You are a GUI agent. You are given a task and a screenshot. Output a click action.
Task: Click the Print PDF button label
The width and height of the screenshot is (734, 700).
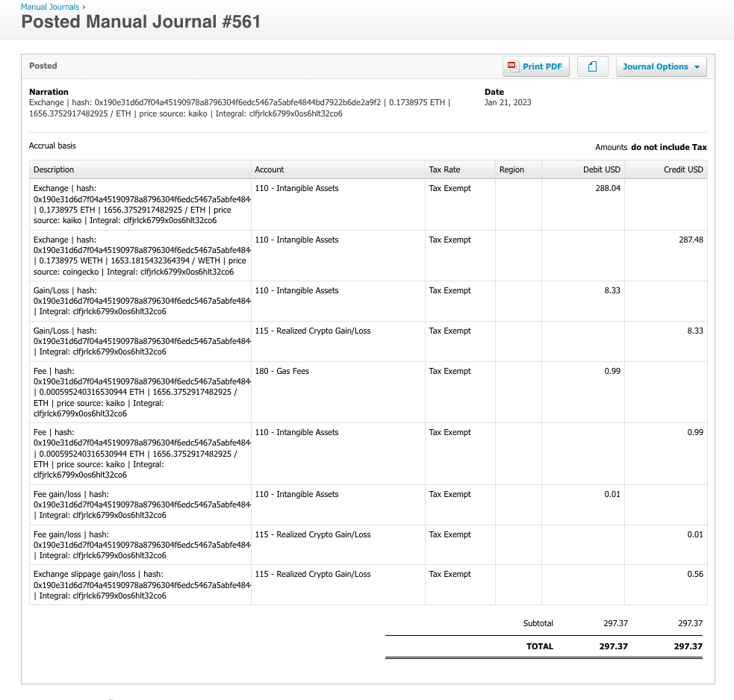point(542,66)
